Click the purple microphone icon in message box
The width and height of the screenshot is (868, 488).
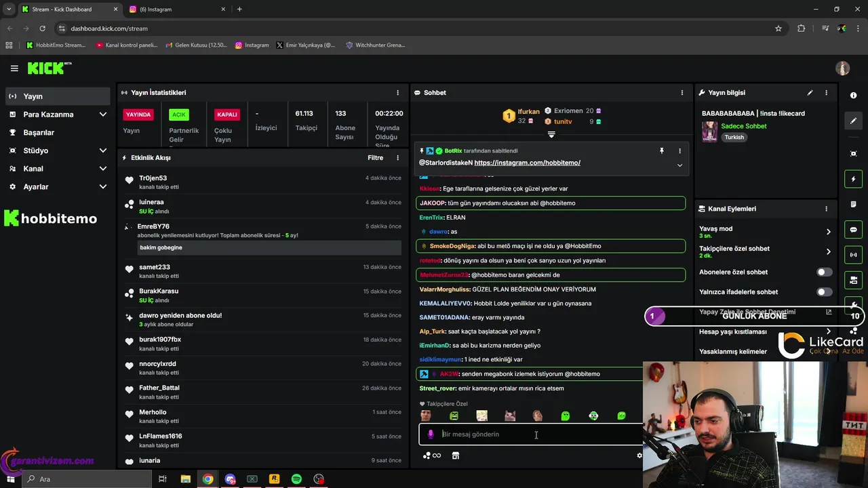431,434
